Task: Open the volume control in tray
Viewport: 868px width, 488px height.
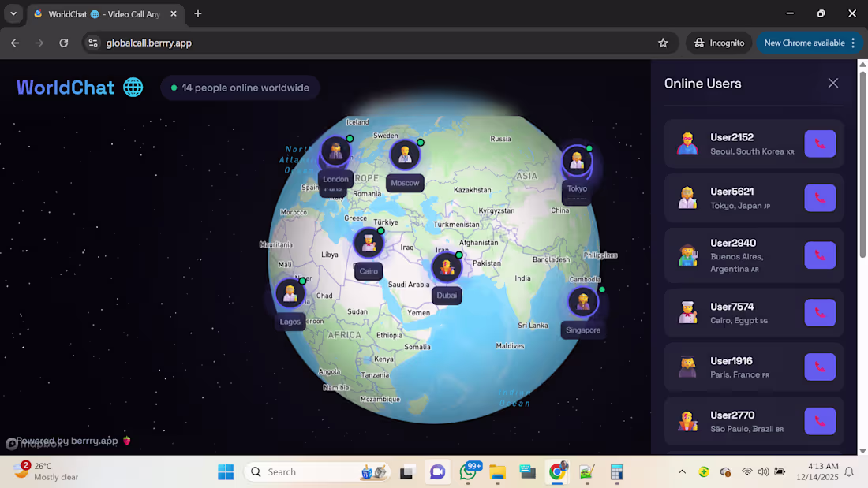Action: click(x=763, y=472)
